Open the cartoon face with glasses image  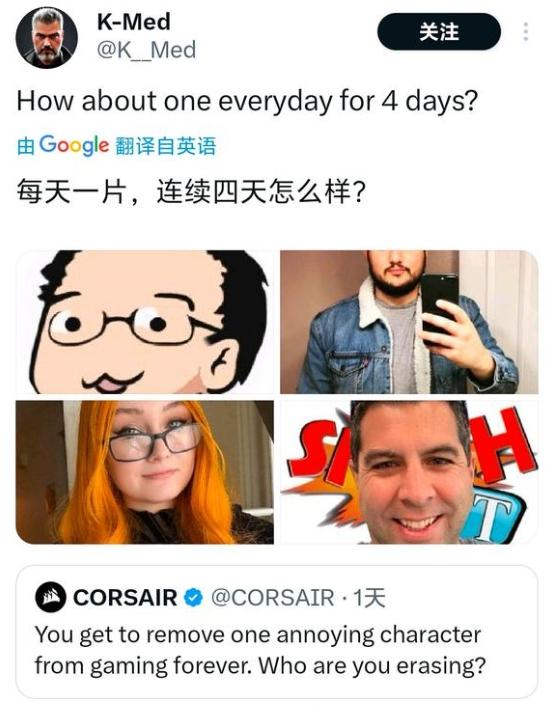coord(145,322)
